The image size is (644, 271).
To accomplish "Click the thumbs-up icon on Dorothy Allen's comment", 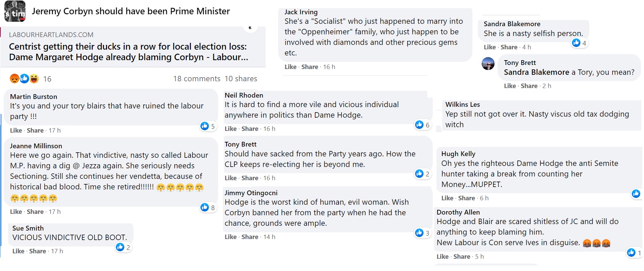I will click(x=631, y=253).
